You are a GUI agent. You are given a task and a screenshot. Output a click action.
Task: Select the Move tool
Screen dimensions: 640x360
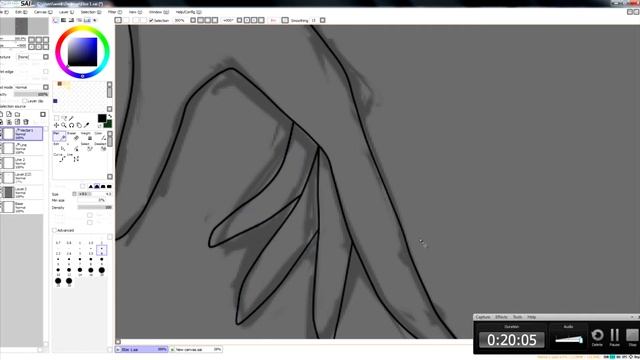tap(56, 125)
